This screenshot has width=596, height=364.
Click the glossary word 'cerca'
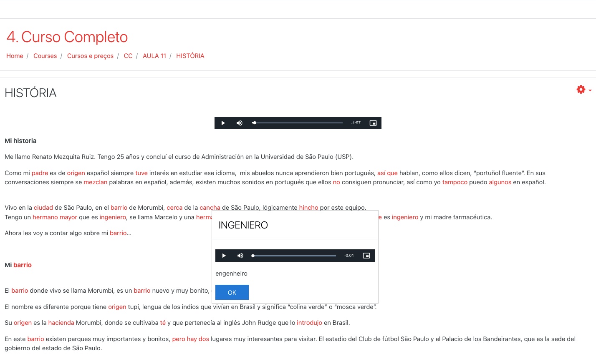(174, 208)
